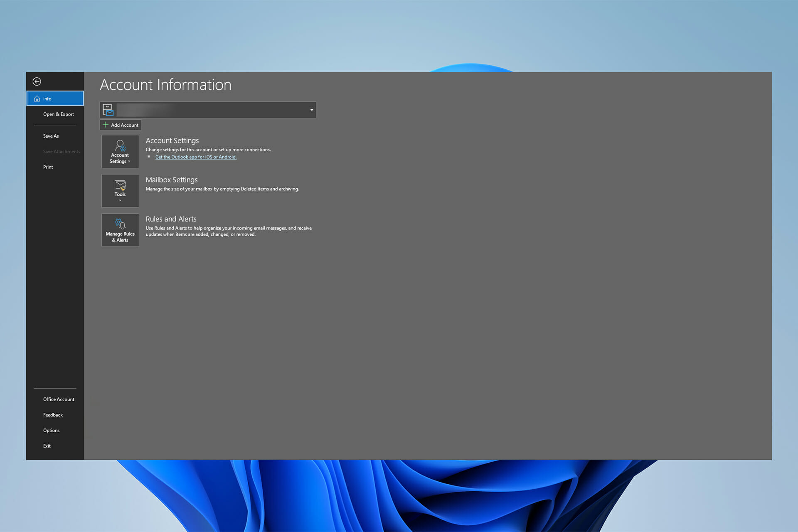
Task: Click the mailbox account icon in selector
Action: pyautogui.click(x=108, y=110)
